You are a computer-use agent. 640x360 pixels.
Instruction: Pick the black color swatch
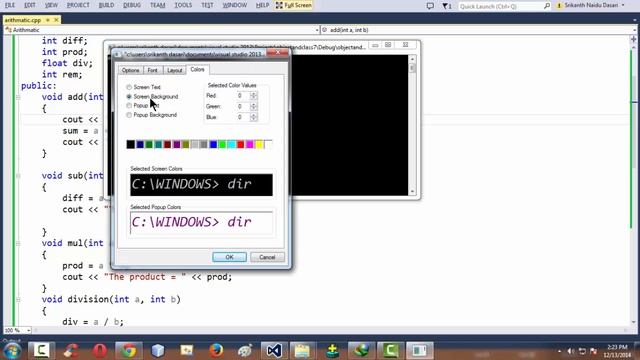coord(131,144)
